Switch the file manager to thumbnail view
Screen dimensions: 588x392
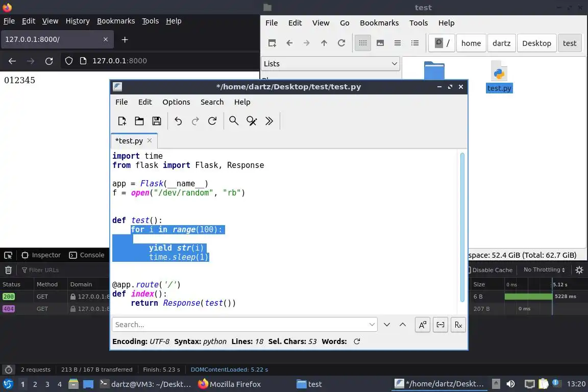[x=380, y=43]
